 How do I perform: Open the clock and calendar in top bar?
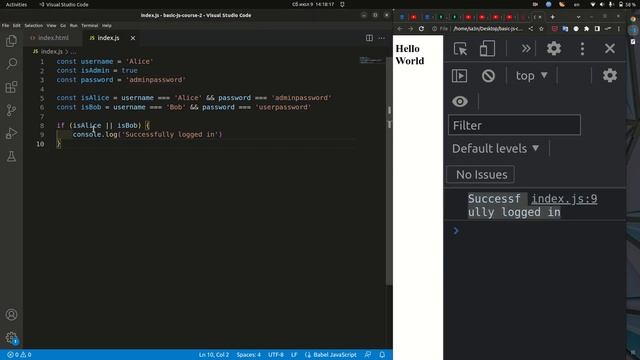pos(313,4)
